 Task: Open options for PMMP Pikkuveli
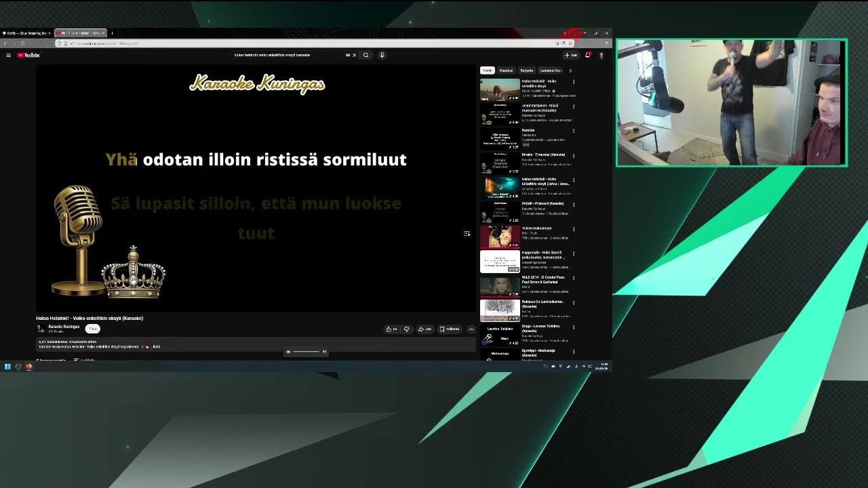(574, 204)
